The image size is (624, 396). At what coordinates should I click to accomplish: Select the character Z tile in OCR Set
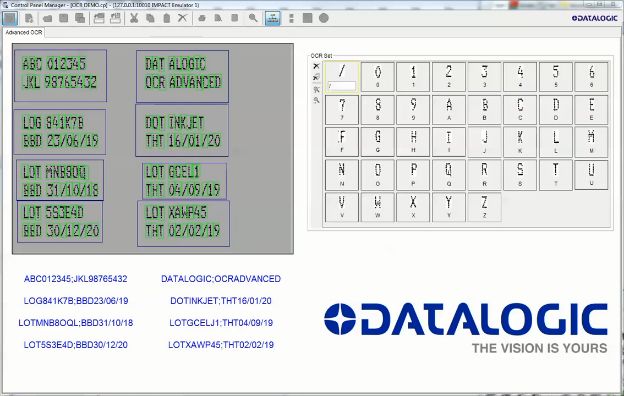(x=484, y=207)
